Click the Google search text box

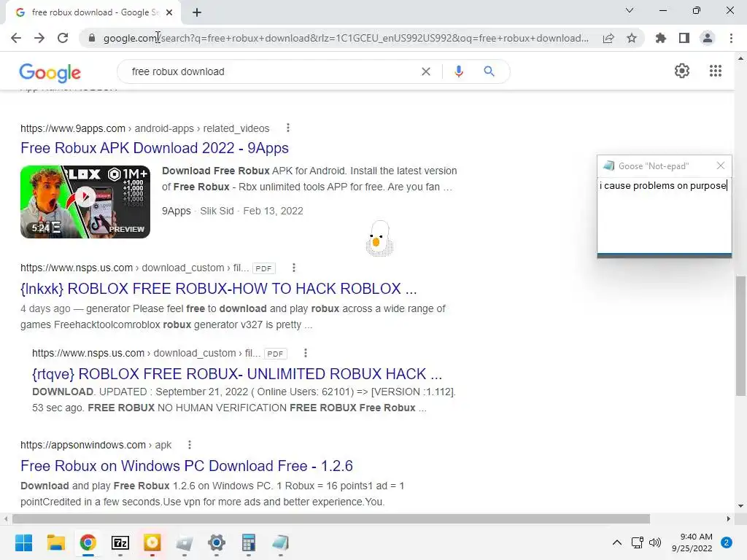[x=271, y=71]
